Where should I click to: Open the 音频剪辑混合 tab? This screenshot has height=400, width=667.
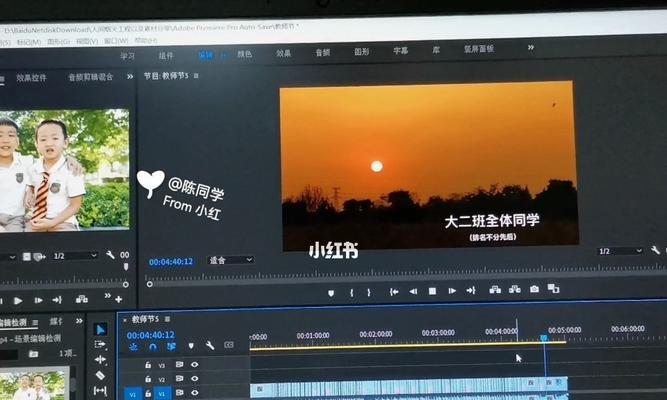(x=91, y=77)
